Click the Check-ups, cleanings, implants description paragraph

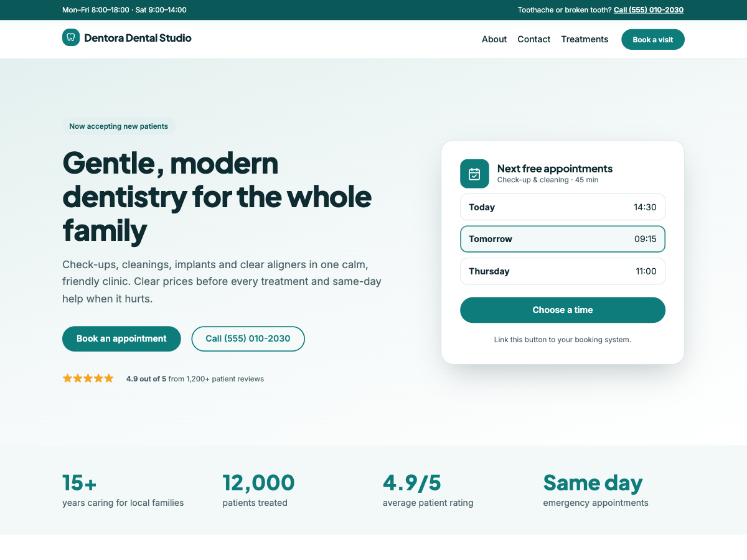[222, 281]
